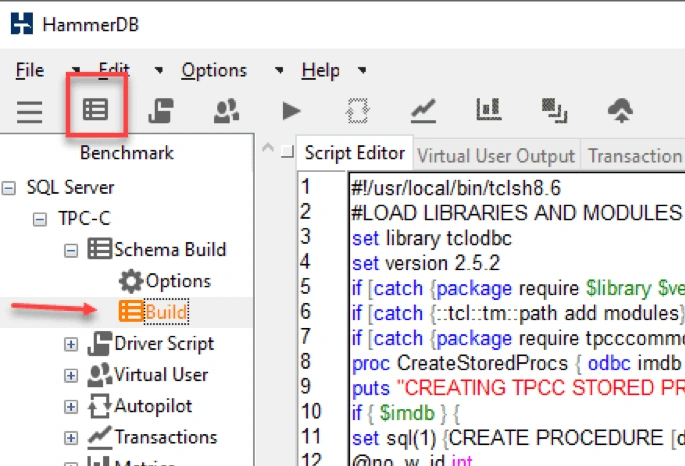Click the '#LOAD LIBRARIES AND MODULES' comment line

[516, 213]
